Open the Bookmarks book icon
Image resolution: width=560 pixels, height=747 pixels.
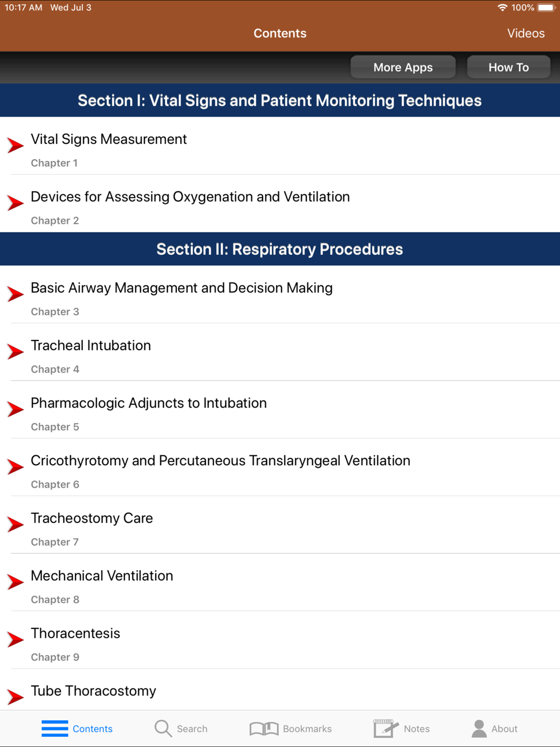tap(264, 729)
